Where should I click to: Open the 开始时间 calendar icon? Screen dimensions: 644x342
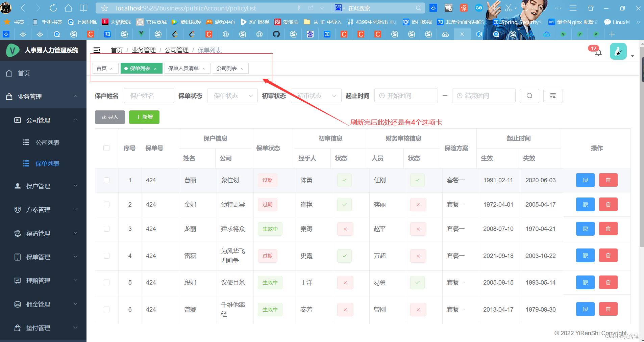coord(382,96)
